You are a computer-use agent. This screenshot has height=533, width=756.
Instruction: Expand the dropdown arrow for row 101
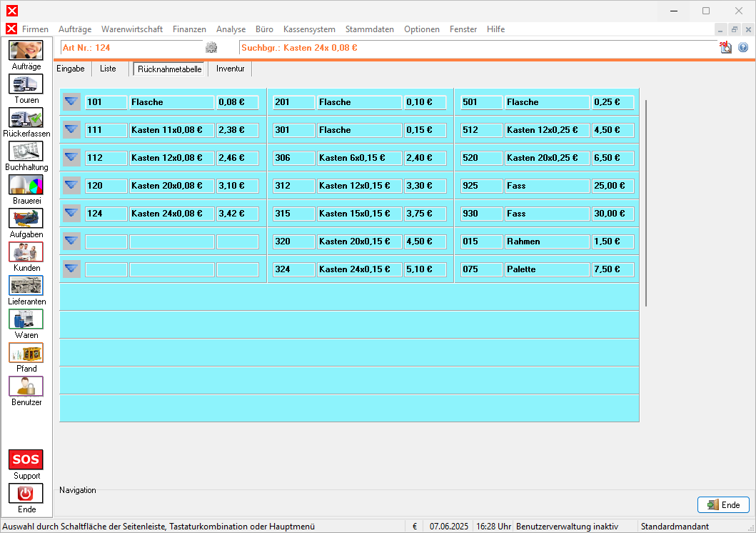tap(71, 102)
